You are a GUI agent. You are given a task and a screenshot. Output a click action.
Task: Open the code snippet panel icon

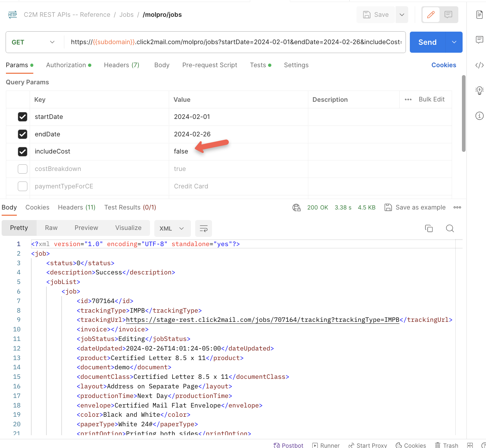tap(479, 65)
